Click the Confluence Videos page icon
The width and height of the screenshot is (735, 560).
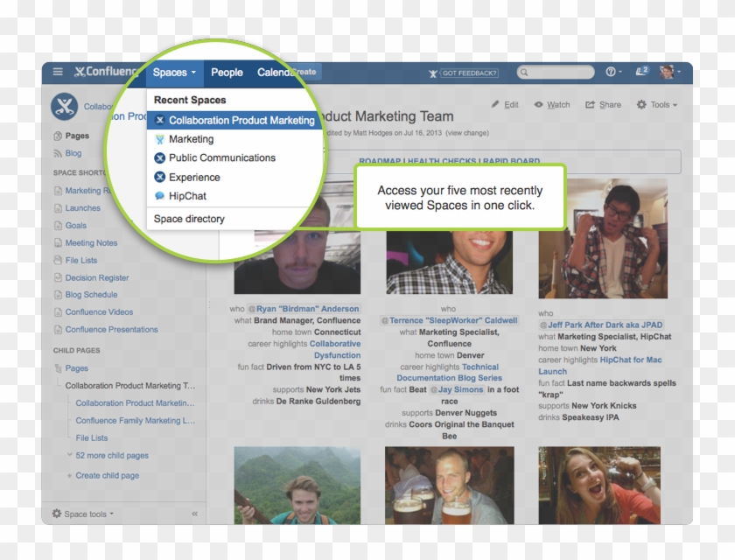click(58, 312)
